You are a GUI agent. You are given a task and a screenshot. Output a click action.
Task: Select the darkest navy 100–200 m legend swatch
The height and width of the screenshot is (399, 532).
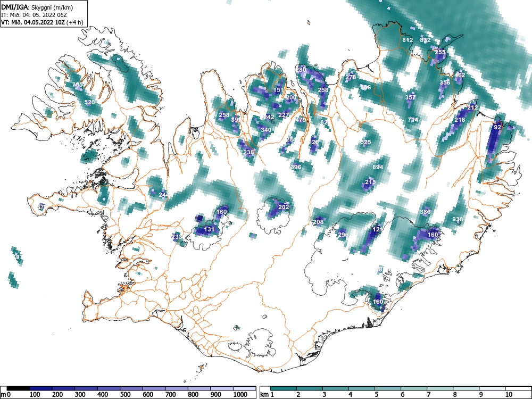(41, 388)
